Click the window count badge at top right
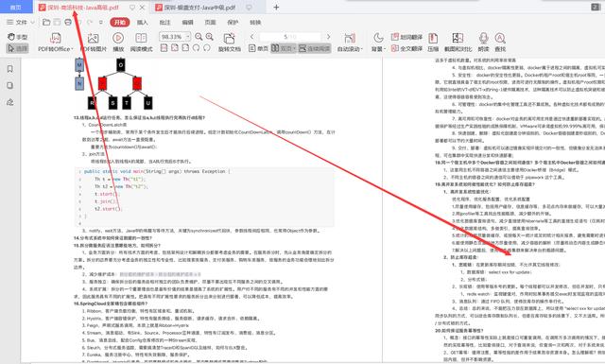 tap(596, 7)
